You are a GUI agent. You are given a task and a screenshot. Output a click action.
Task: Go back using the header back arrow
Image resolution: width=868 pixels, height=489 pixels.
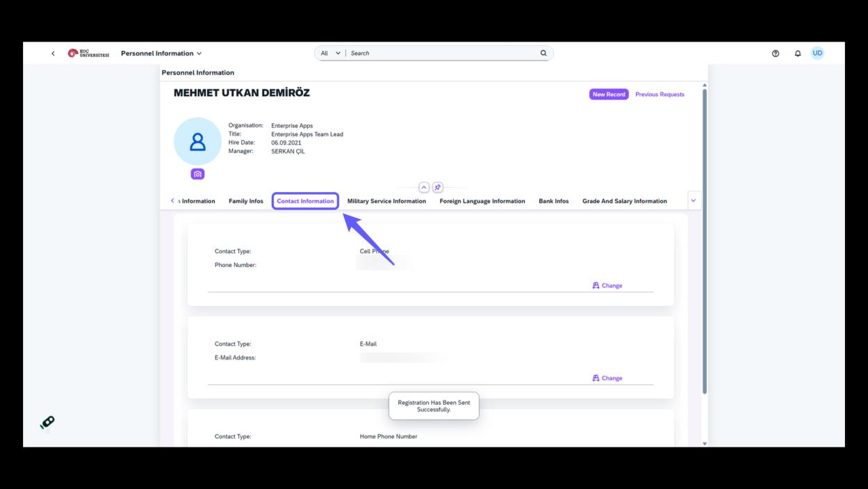[53, 54]
